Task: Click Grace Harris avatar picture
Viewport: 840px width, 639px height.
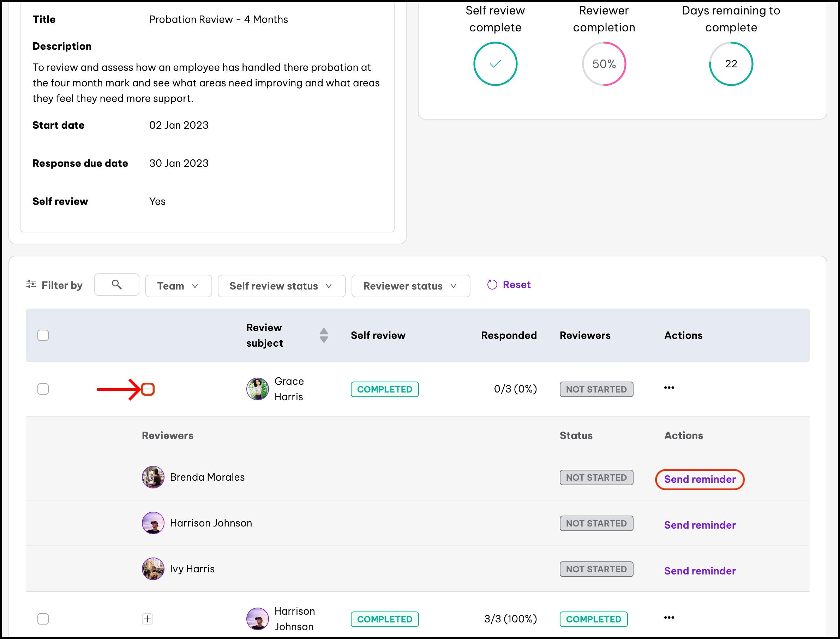Action: (257, 389)
